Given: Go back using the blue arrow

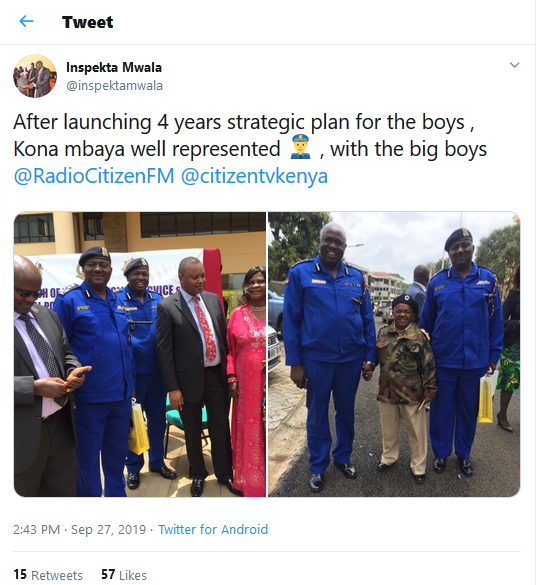Looking at the screenshot, I should 26,21.
